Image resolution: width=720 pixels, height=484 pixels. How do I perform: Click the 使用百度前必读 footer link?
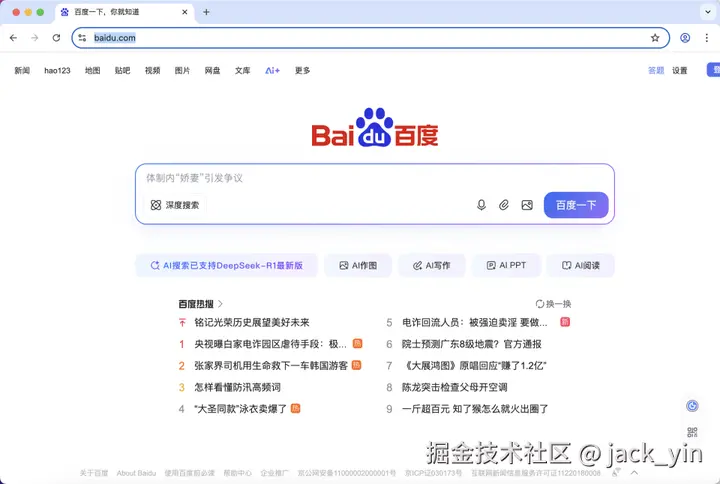pyautogui.click(x=189, y=473)
